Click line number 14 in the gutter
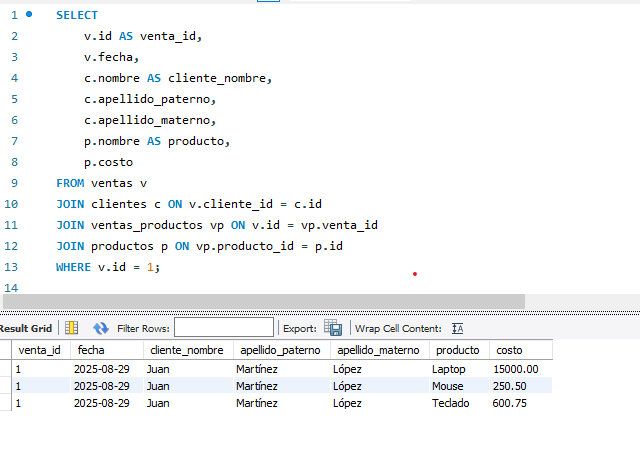 (x=11, y=288)
